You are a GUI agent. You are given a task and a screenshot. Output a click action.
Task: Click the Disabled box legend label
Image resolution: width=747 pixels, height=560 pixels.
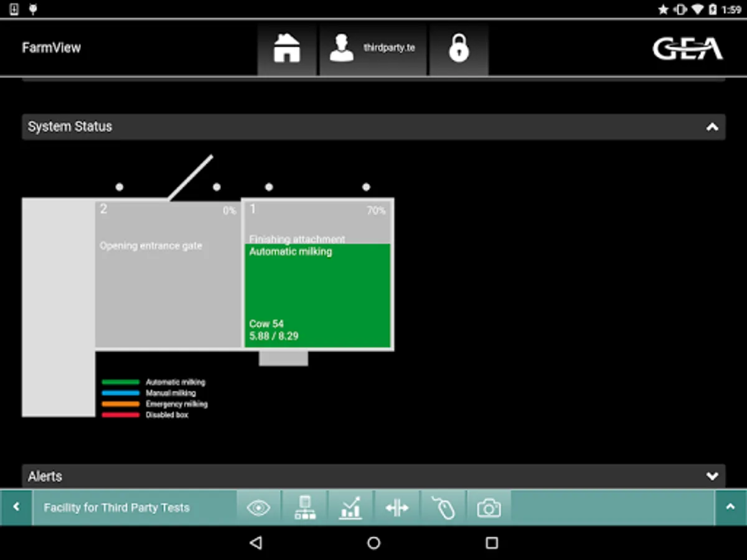coord(167,415)
